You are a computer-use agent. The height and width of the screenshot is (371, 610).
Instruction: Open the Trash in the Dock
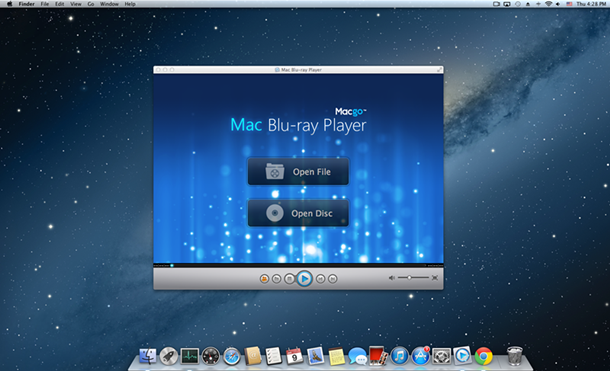pos(515,356)
